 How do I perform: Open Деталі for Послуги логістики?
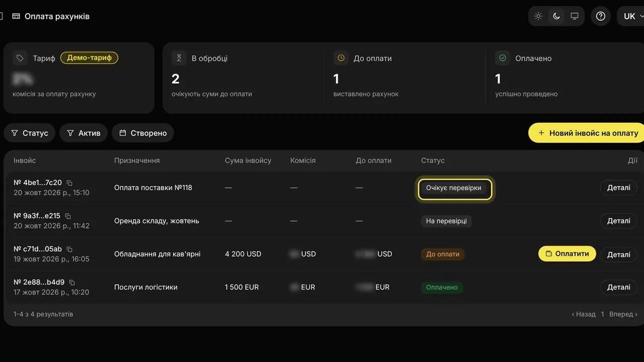pyautogui.click(x=619, y=287)
